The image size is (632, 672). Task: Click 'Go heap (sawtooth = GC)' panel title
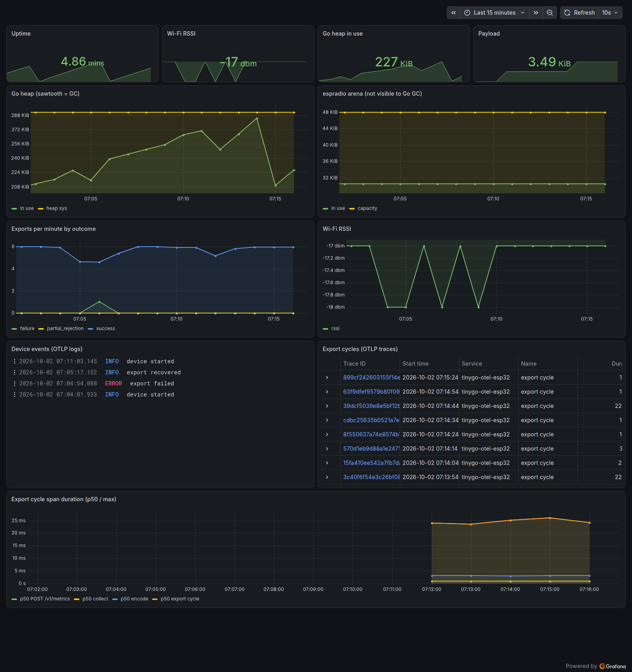(x=45, y=94)
